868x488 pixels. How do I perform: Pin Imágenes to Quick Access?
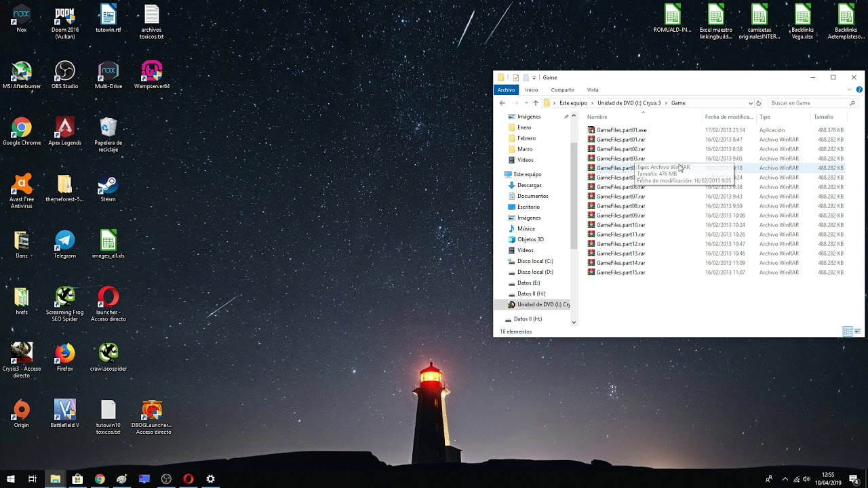coord(565,116)
